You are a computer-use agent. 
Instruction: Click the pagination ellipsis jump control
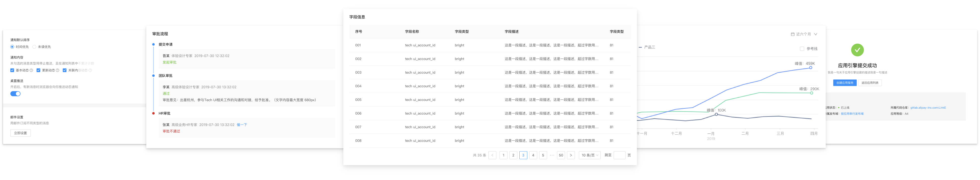[x=552, y=155]
